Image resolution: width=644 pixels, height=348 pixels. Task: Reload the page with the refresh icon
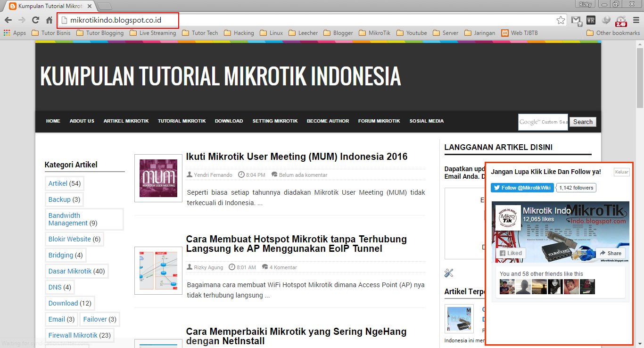(x=35, y=20)
